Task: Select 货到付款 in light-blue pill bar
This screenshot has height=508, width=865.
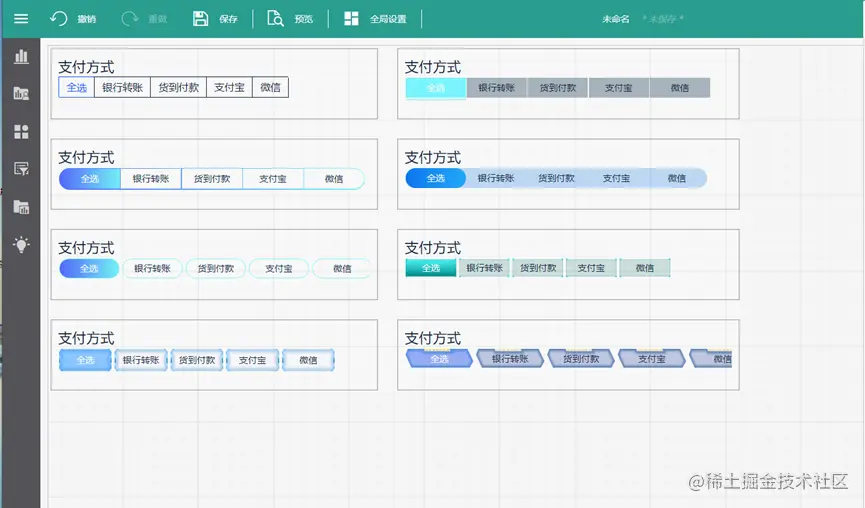Action: 556,178
